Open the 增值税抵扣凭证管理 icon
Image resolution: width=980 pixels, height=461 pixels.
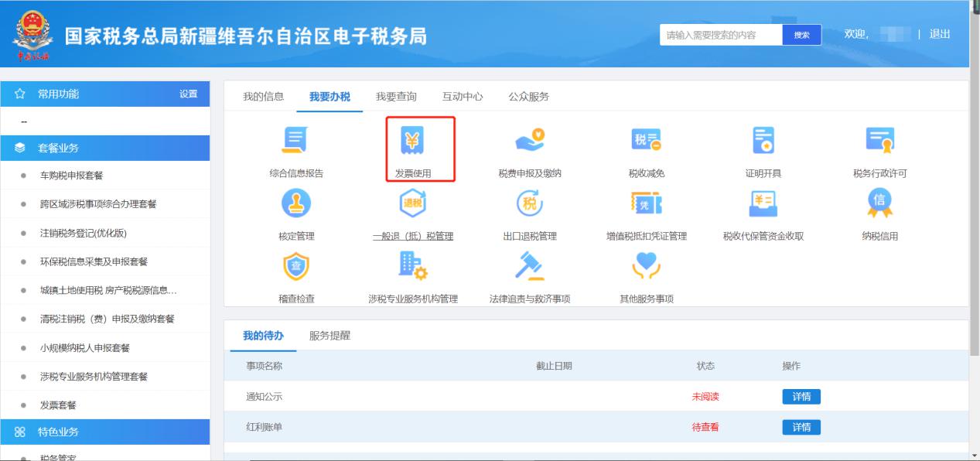point(647,203)
